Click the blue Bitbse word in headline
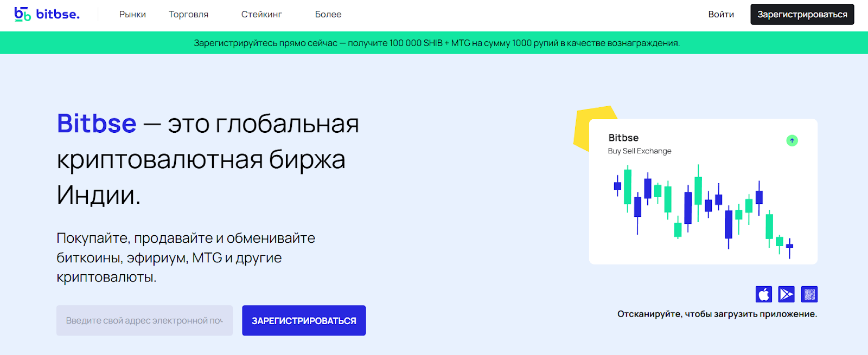868x355 pixels. tap(97, 124)
